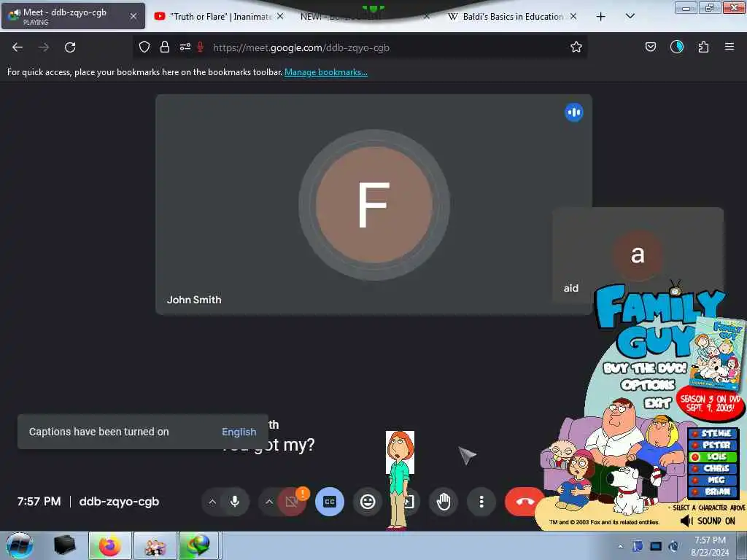
Task: Select Brian in the Family Guy widget
Action: click(713, 491)
